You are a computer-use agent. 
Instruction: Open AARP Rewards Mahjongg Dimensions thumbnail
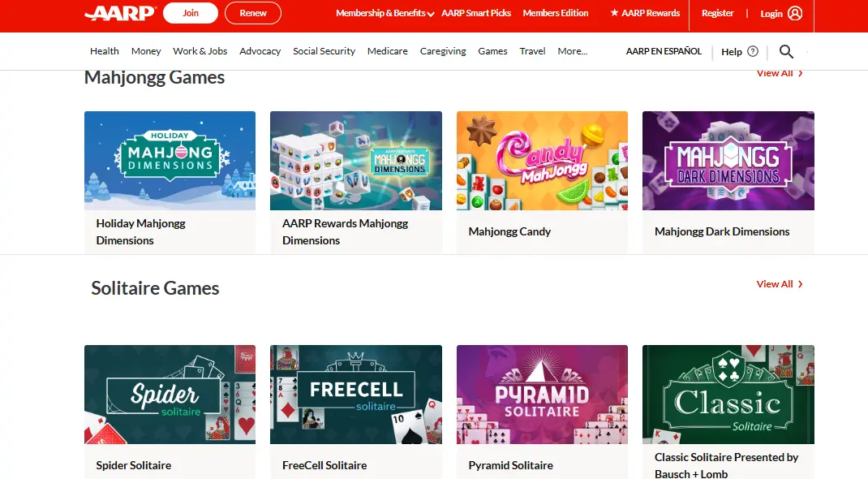356,161
